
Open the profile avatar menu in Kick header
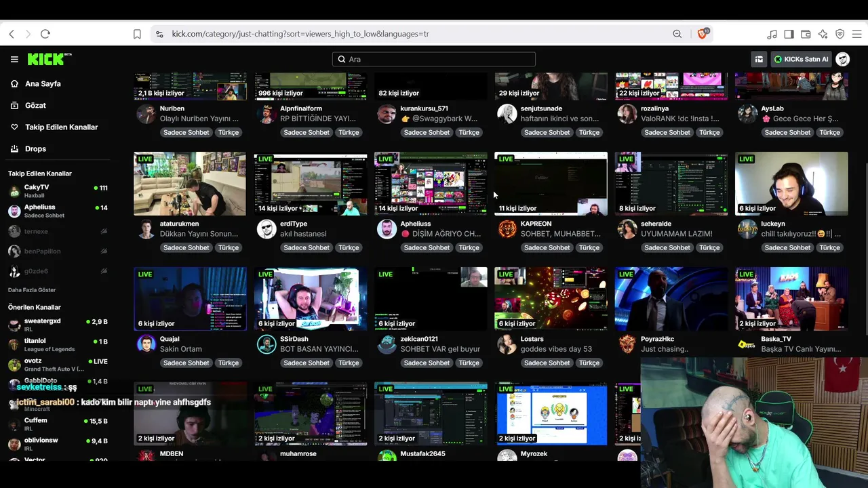[842, 59]
